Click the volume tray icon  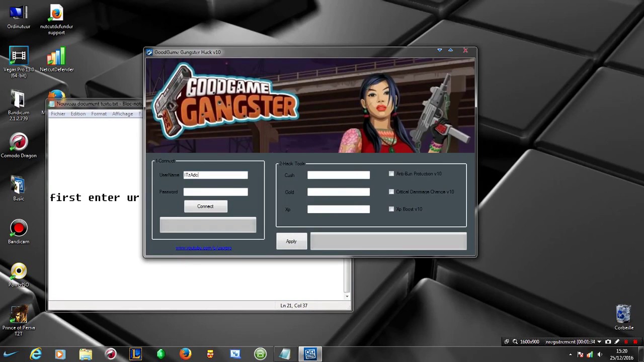(600, 354)
